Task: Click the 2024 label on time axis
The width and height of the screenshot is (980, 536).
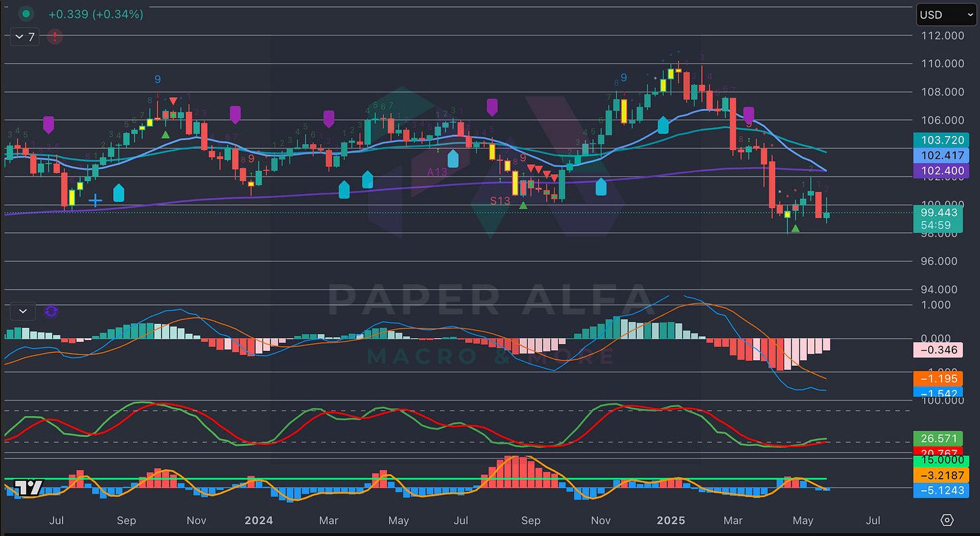Action: pyautogui.click(x=258, y=521)
